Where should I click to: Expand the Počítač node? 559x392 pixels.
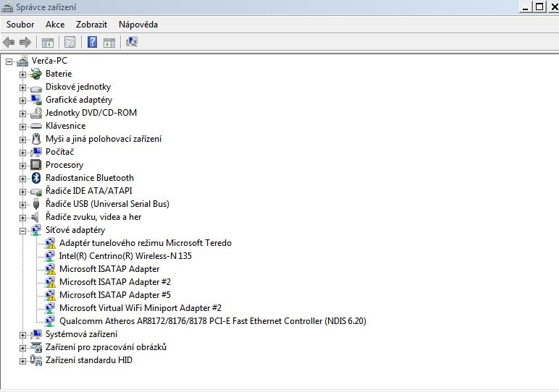pos(23,153)
